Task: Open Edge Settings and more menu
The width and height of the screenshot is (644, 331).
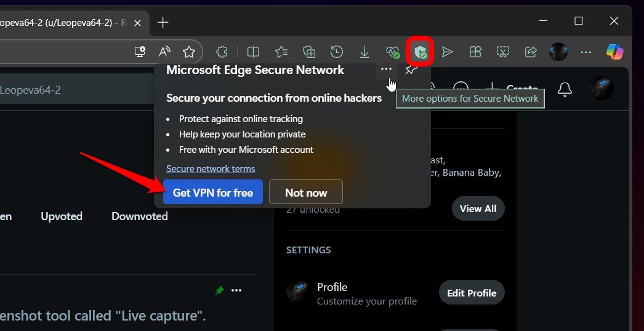Action: (586, 52)
